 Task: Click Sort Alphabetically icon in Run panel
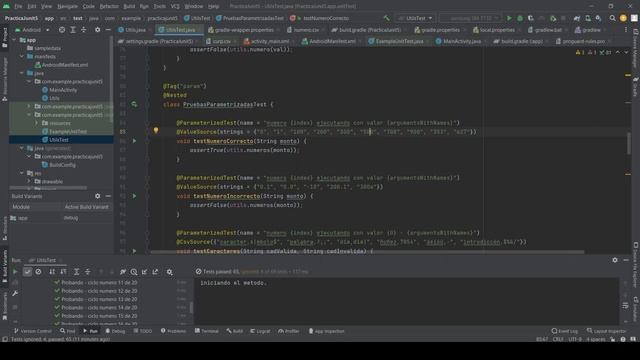(52, 272)
